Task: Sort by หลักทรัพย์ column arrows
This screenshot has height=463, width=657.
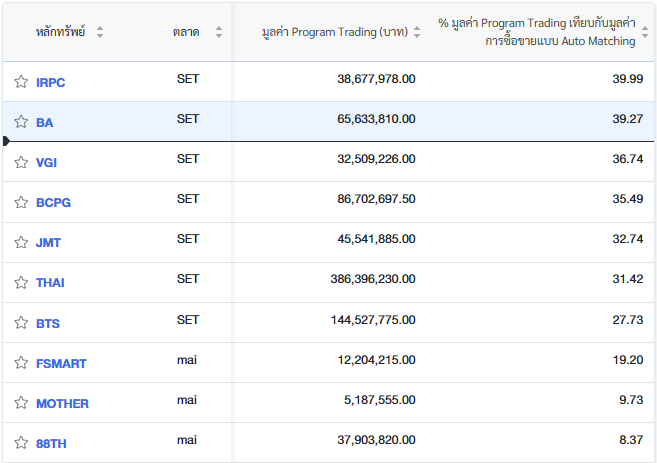Action: pos(99,32)
